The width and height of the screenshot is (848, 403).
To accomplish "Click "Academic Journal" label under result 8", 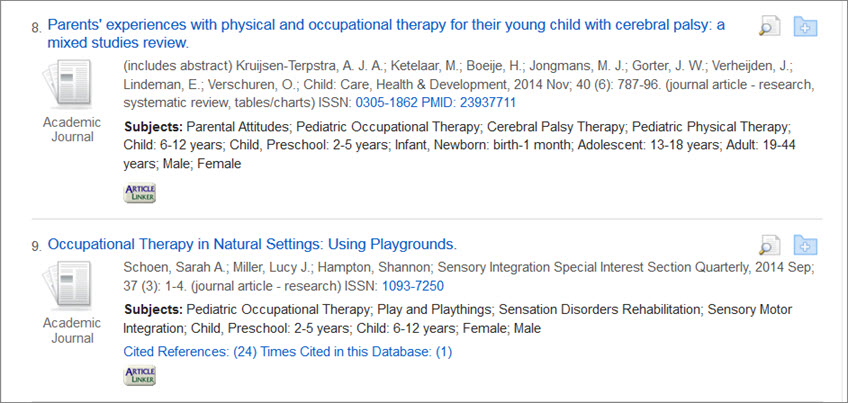I will pos(72,129).
